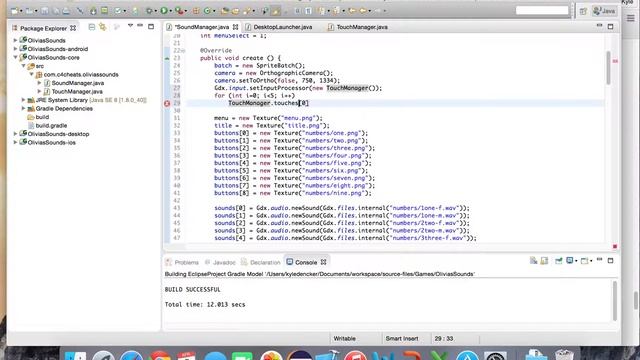Click the Save disk icon in toolbar

pyautogui.click(x=44, y=11)
